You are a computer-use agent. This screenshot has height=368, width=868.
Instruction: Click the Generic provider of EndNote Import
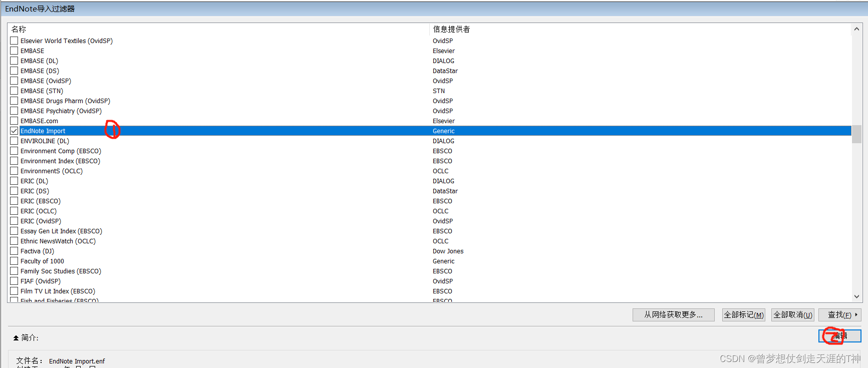tap(443, 131)
